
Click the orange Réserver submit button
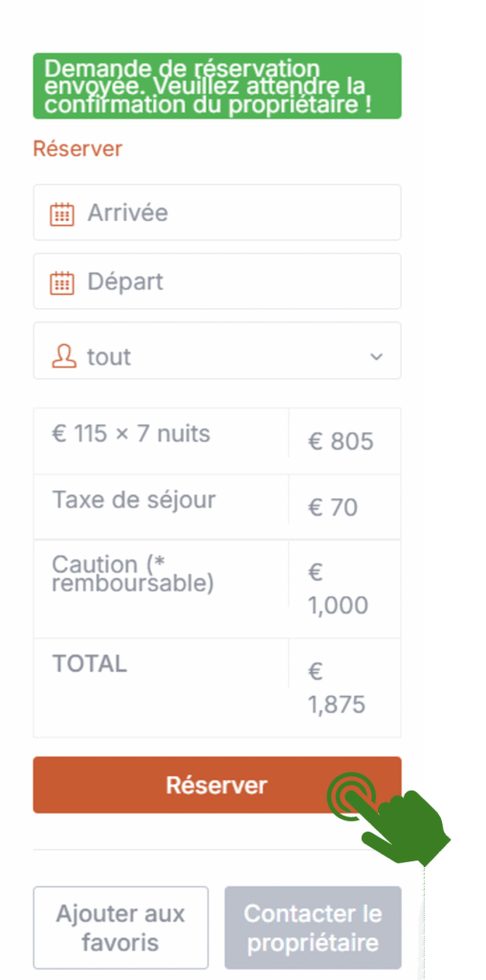[x=217, y=785]
